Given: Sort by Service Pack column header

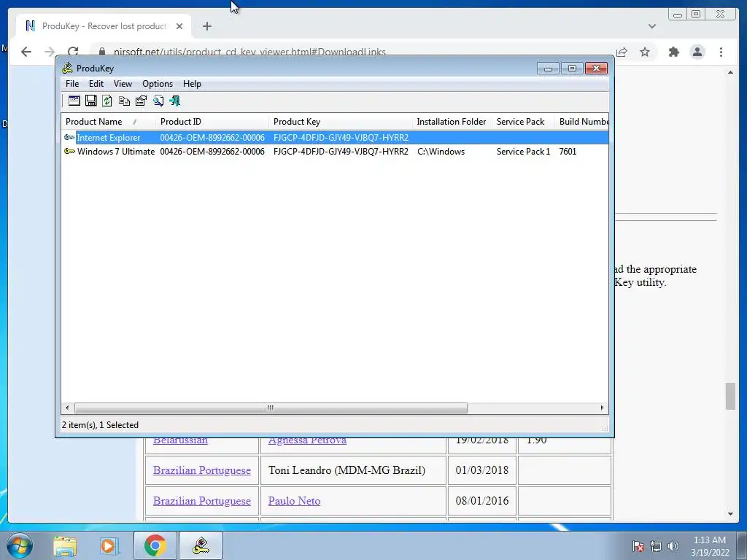Looking at the screenshot, I should point(523,122).
